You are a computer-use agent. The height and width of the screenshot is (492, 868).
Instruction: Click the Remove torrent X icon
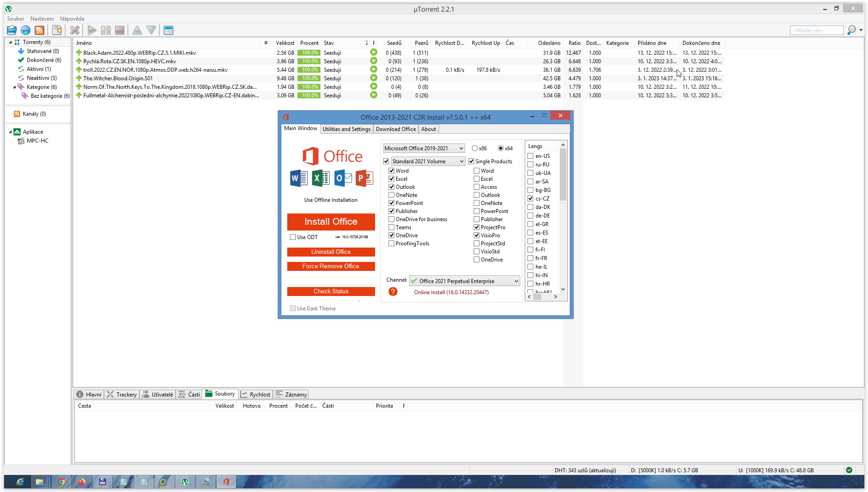(x=74, y=30)
